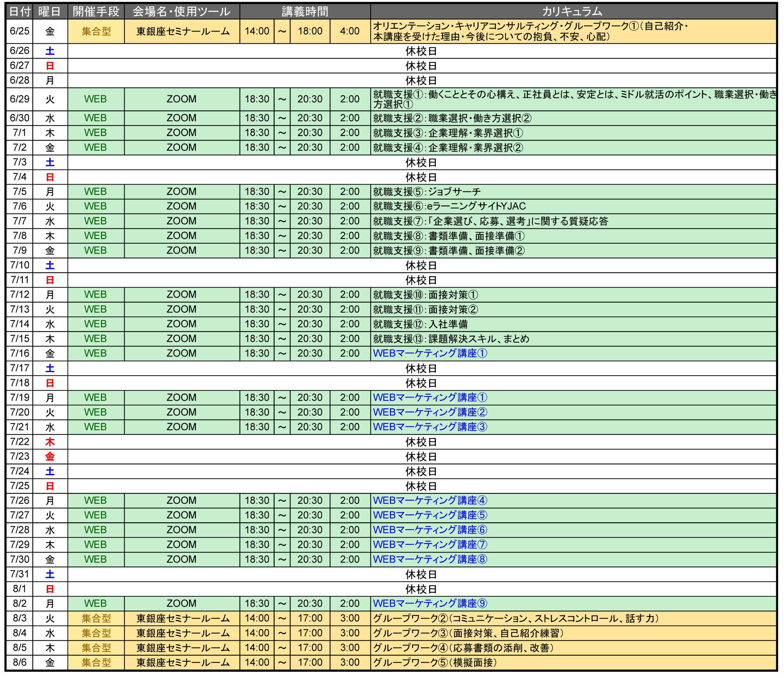Viewport: 784px width, 678px height.
Task: Click the 会場名・使用ツール column header
Action: [x=182, y=11]
